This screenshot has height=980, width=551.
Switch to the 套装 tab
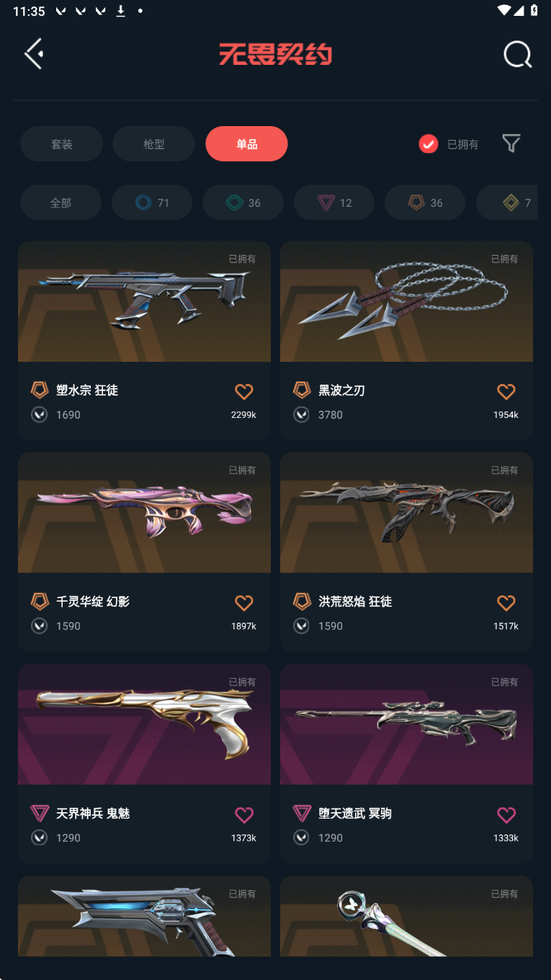pos(61,144)
